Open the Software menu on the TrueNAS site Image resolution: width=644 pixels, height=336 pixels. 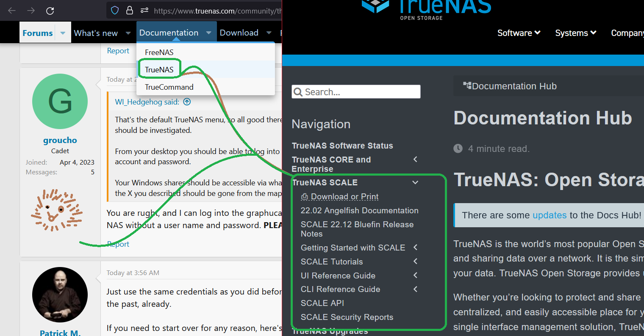(x=519, y=33)
